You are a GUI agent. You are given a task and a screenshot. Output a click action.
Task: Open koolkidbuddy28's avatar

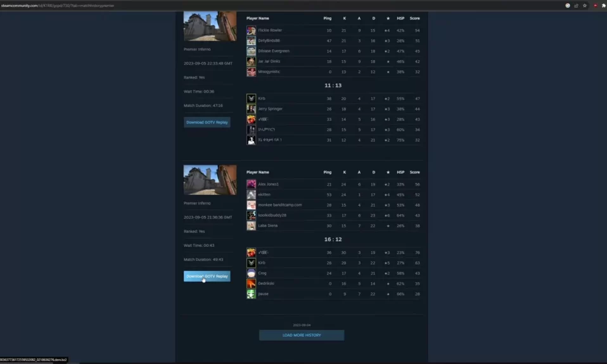[x=252, y=215]
